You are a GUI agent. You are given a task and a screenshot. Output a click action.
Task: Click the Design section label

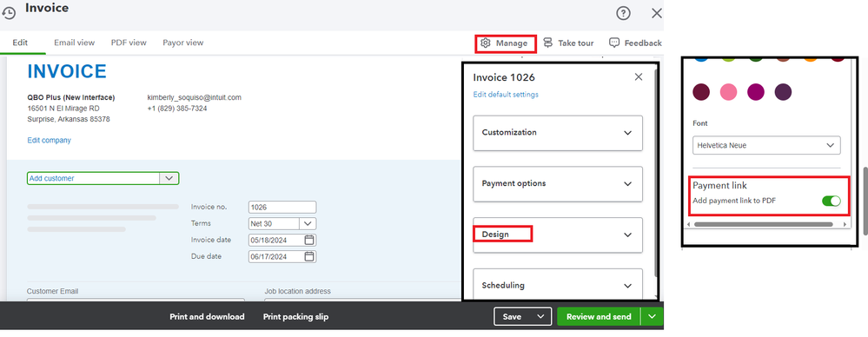coord(495,235)
